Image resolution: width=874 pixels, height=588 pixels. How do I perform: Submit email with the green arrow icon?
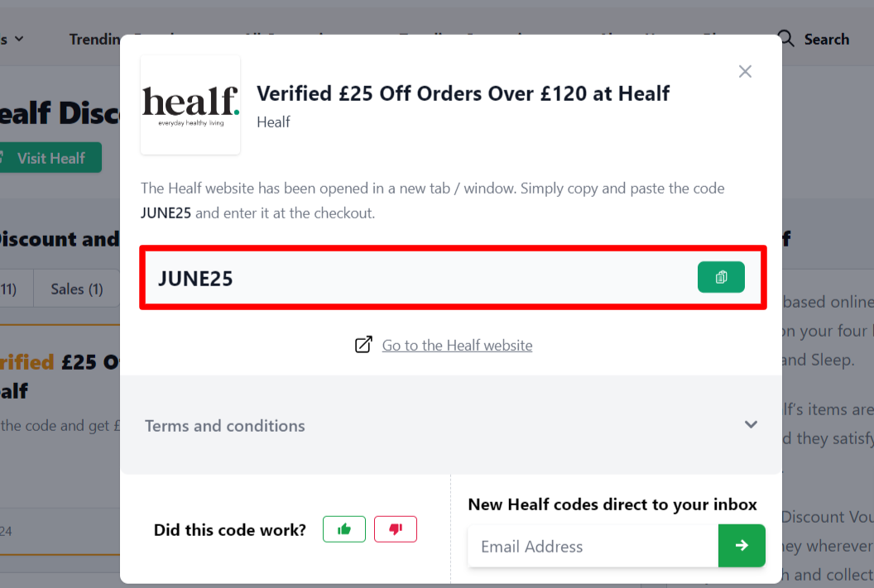tap(742, 546)
